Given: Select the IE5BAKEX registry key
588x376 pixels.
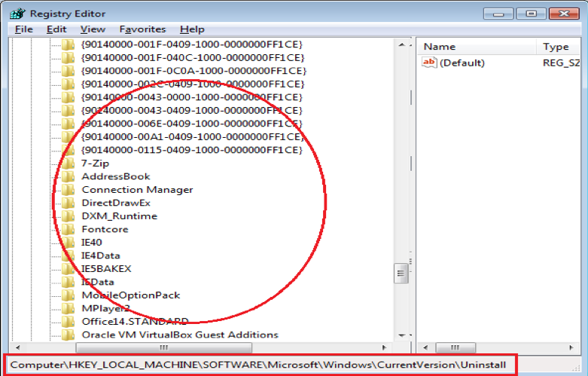Looking at the screenshot, I should 106,269.
